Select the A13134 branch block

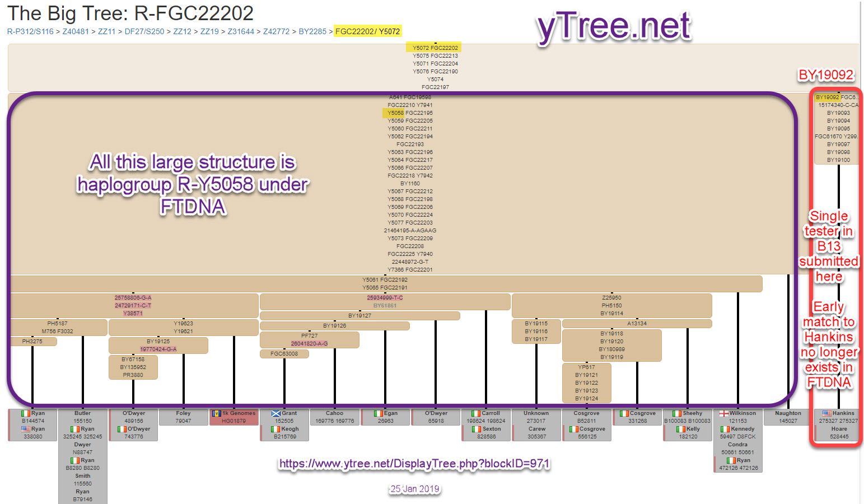tap(637, 324)
